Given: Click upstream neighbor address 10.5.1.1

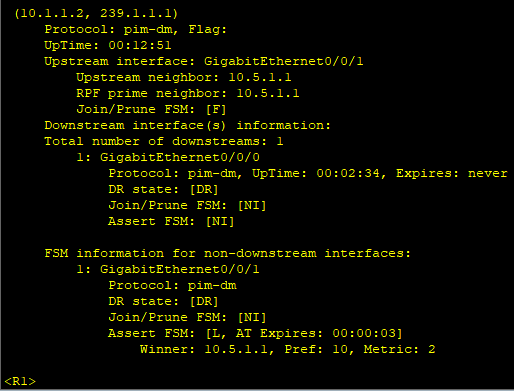Looking at the screenshot, I should pos(260,77).
